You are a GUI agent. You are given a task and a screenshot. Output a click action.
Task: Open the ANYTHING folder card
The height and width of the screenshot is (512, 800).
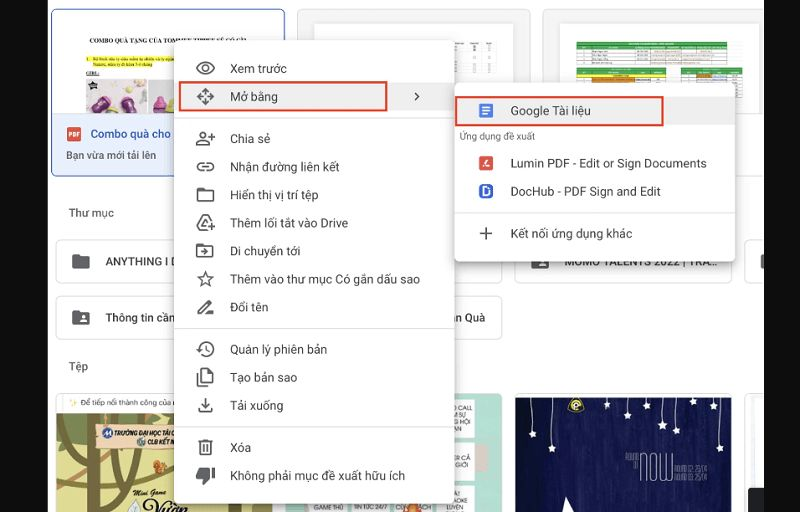coord(115,262)
